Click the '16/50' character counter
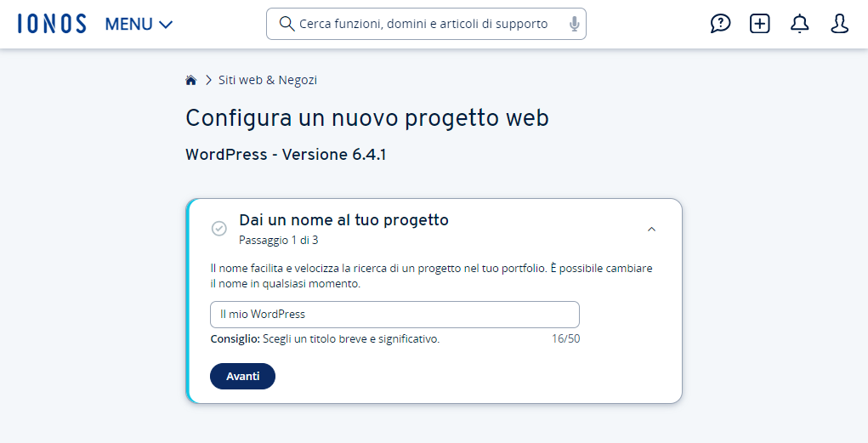The width and height of the screenshot is (868, 443). [x=565, y=339]
